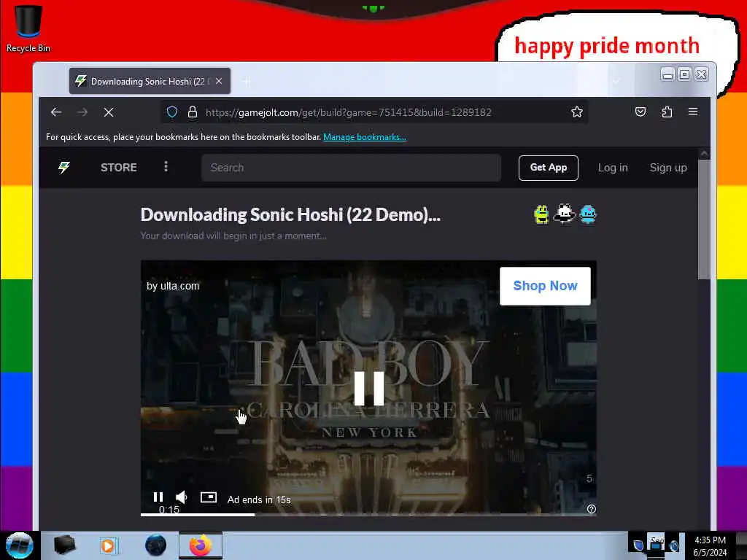Open the Firefox hamburger menu
The width and height of the screenshot is (747, 560).
click(693, 112)
